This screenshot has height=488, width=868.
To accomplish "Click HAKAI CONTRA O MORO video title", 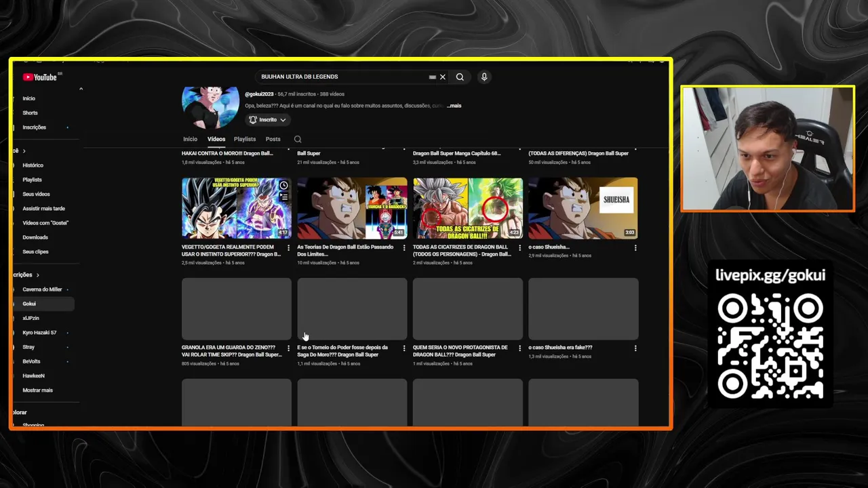I will coord(227,153).
